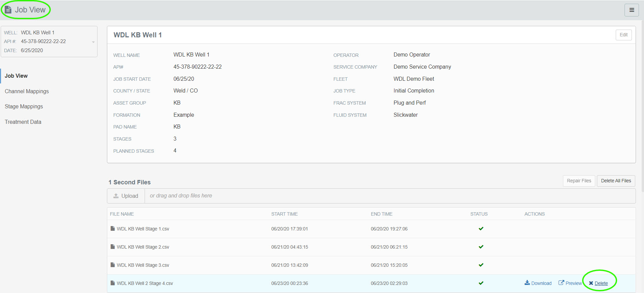Click file icon for WDL KB Well Stage 3.csv
Screen dimensions: 644x293
[x=113, y=265]
